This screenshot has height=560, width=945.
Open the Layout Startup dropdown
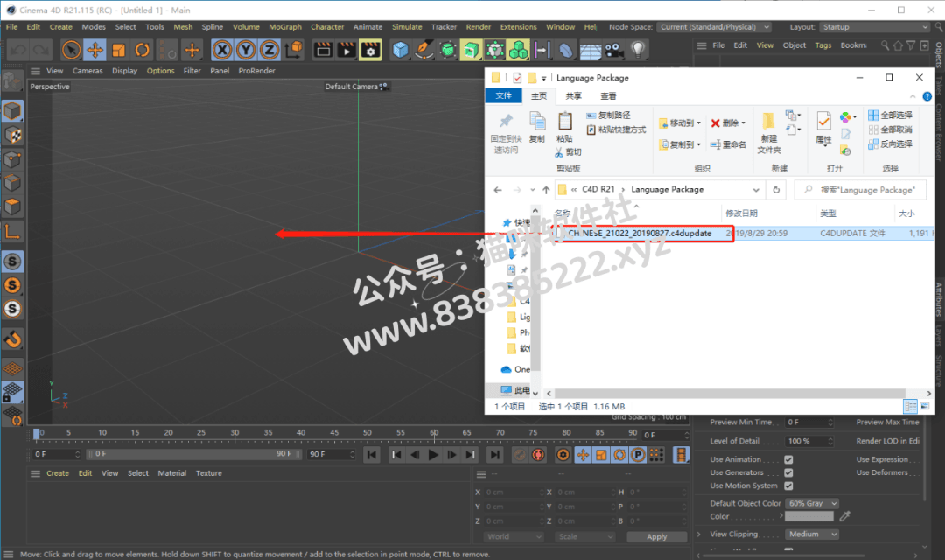point(876,27)
